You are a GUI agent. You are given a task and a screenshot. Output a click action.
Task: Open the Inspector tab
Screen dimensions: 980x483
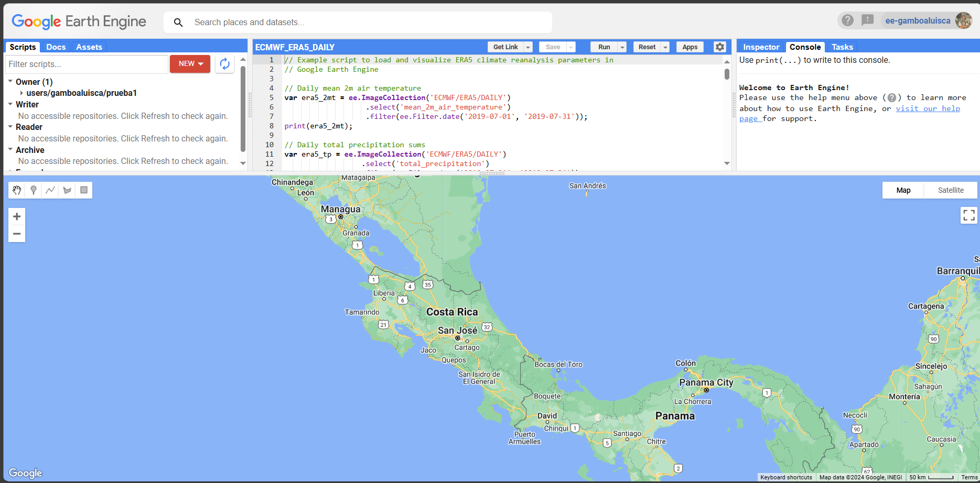761,47
